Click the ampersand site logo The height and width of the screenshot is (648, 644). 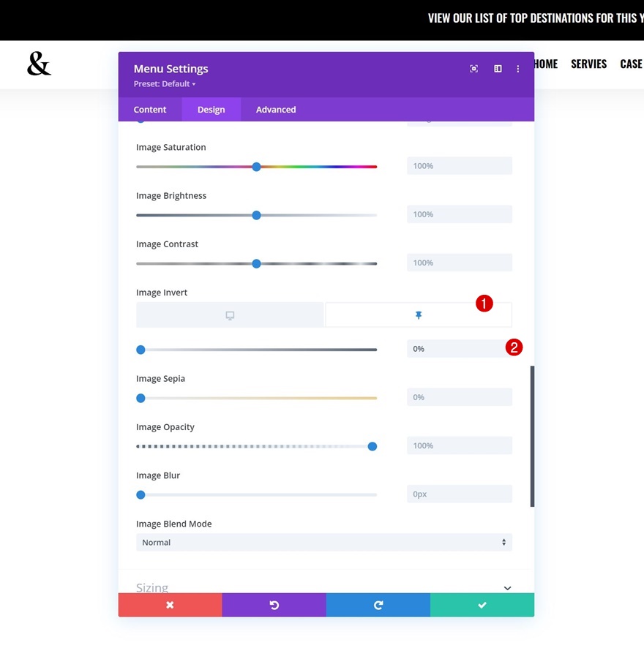click(39, 64)
